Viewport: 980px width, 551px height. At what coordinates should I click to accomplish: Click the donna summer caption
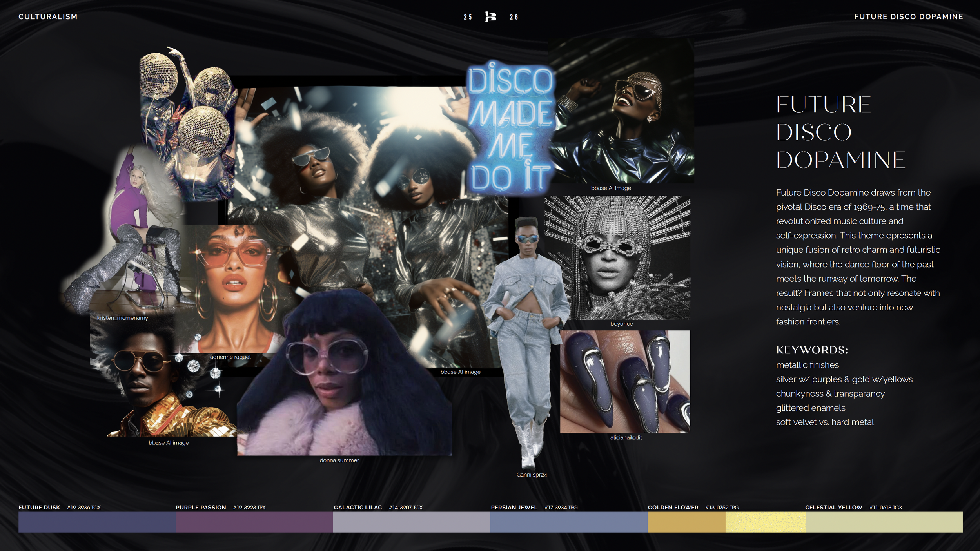(339, 460)
